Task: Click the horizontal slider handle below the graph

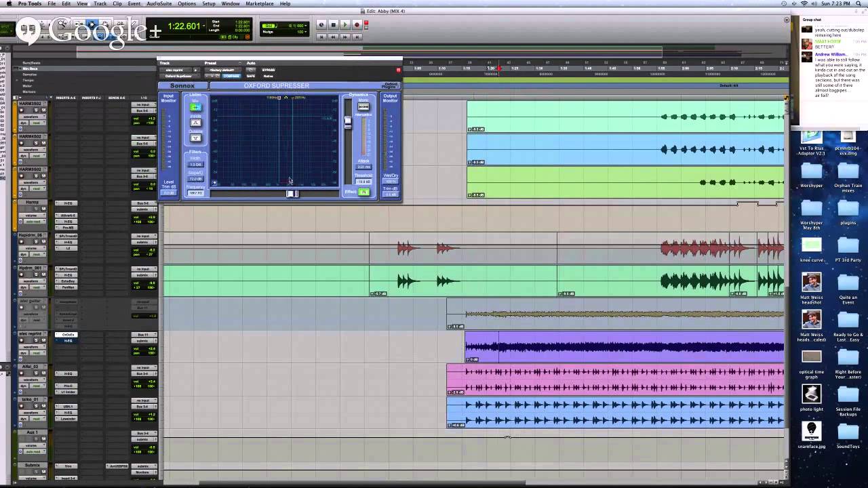Action: 292,194
